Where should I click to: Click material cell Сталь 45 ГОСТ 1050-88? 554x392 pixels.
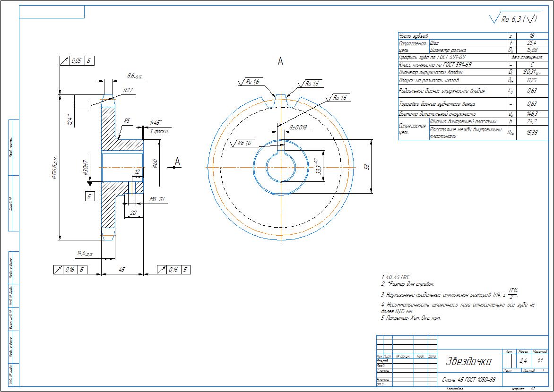coord(468,380)
